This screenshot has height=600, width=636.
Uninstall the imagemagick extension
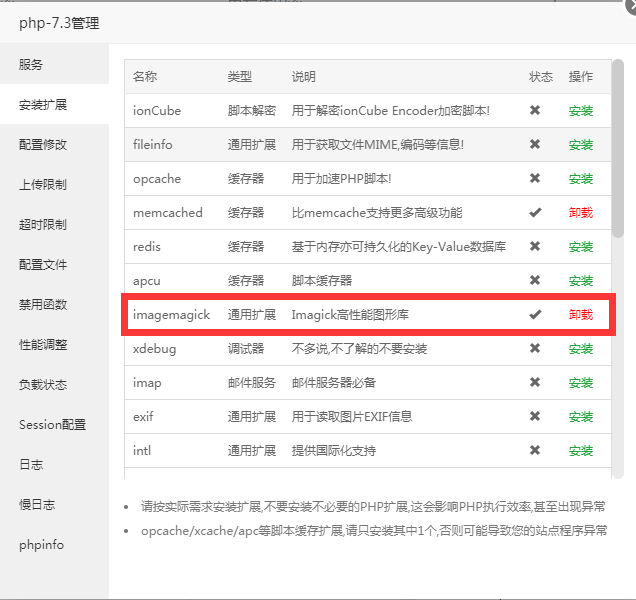(x=580, y=315)
